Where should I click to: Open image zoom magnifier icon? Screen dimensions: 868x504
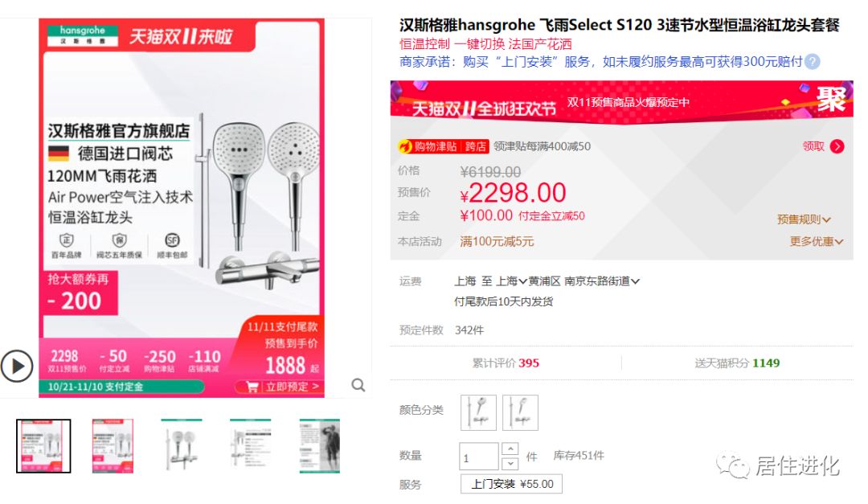358,385
